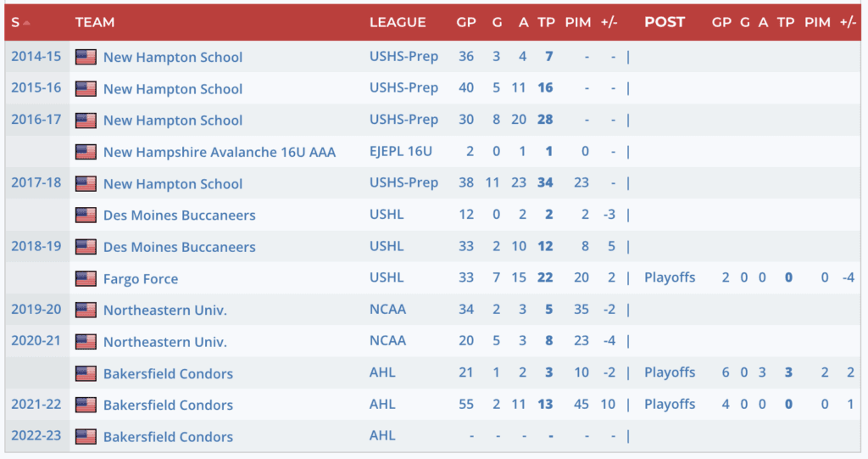
Task: Open the 2022-23 season link
Action: (x=36, y=437)
